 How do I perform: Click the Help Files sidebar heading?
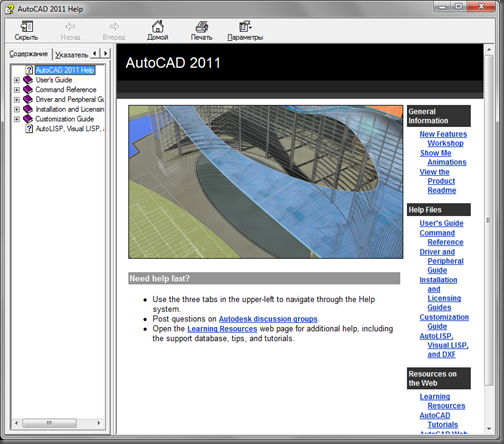pyautogui.click(x=438, y=210)
